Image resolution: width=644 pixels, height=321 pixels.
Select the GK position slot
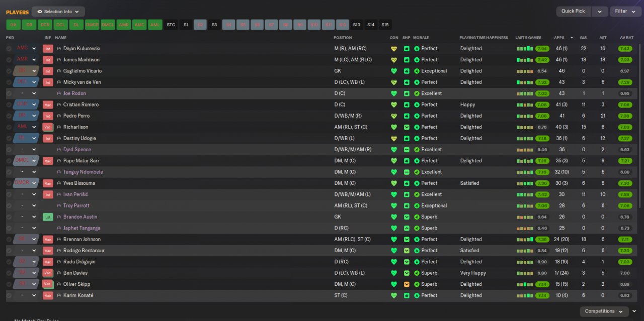pyautogui.click(x=14, y=25)
